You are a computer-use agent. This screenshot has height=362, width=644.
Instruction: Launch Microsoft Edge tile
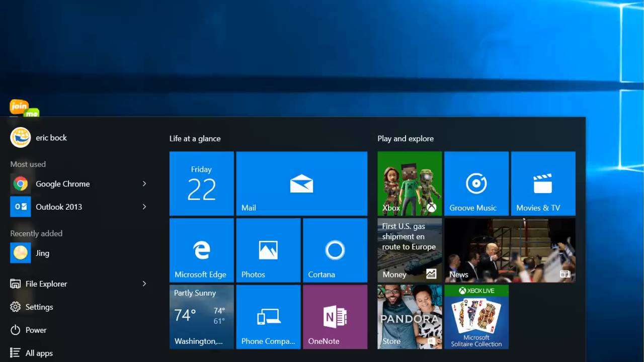pos(201,250)
